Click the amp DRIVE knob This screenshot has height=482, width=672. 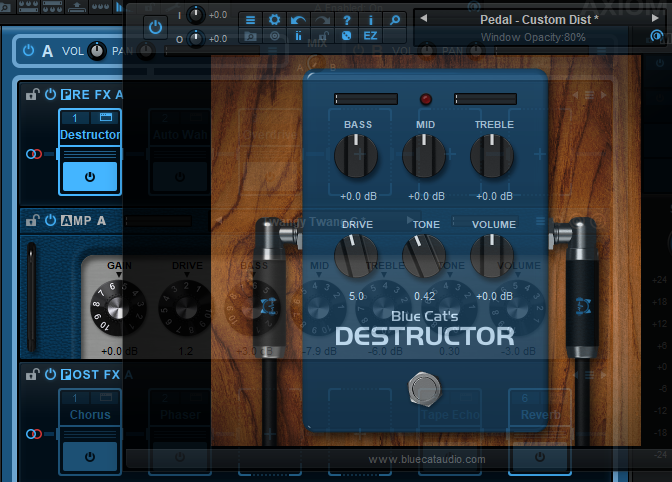(x=185, y=307)
